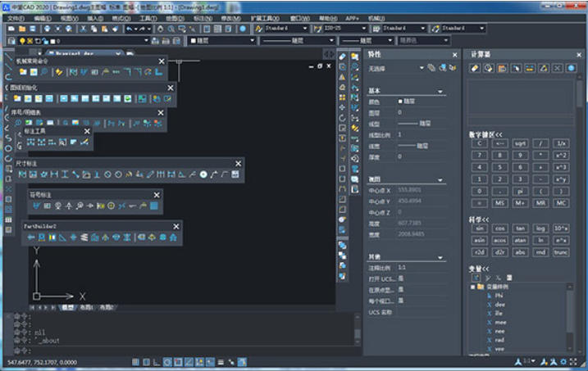Viewport: 588px width, 371px height.
Task: Click the undo arrow in main toolbar
Action: click(130, 29)
